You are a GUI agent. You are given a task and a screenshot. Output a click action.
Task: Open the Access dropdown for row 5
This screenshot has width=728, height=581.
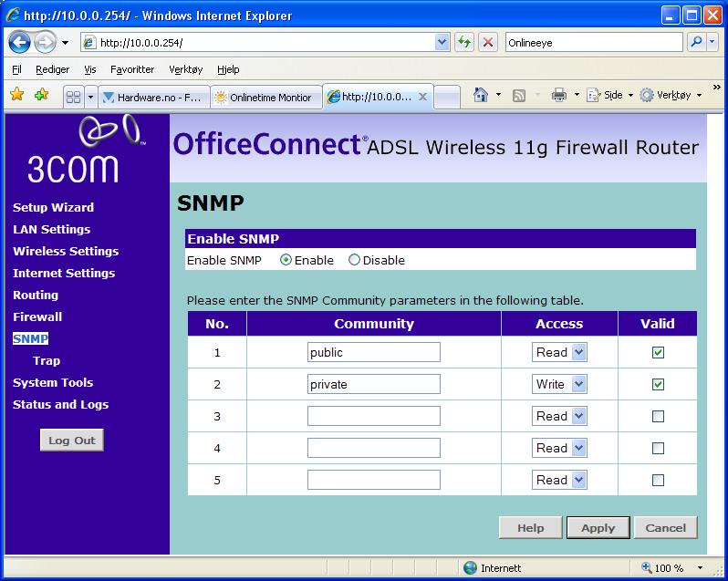(x=559, y=480)
